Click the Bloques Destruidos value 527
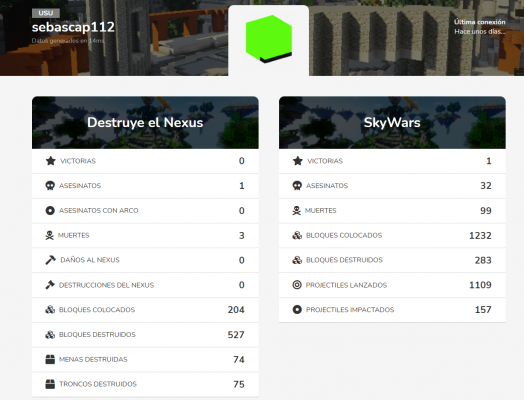 (x=236, y=335)
